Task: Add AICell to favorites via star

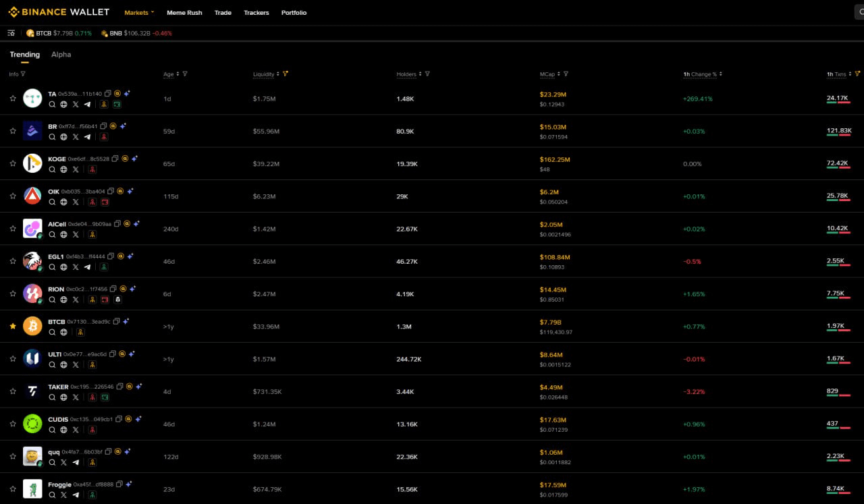Action: point(13,229)
